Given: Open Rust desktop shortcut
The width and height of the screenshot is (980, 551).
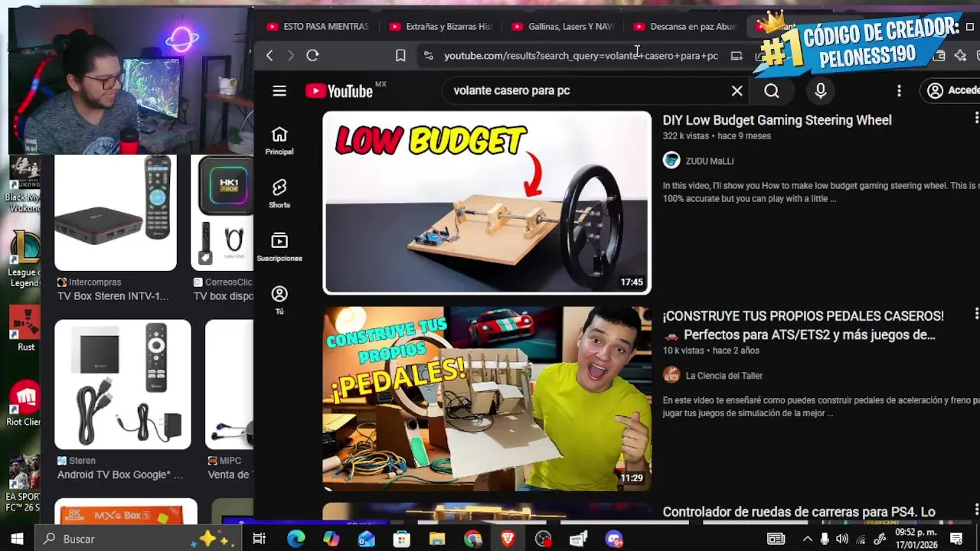Looking at the screenshot, I should coord(25,329).
